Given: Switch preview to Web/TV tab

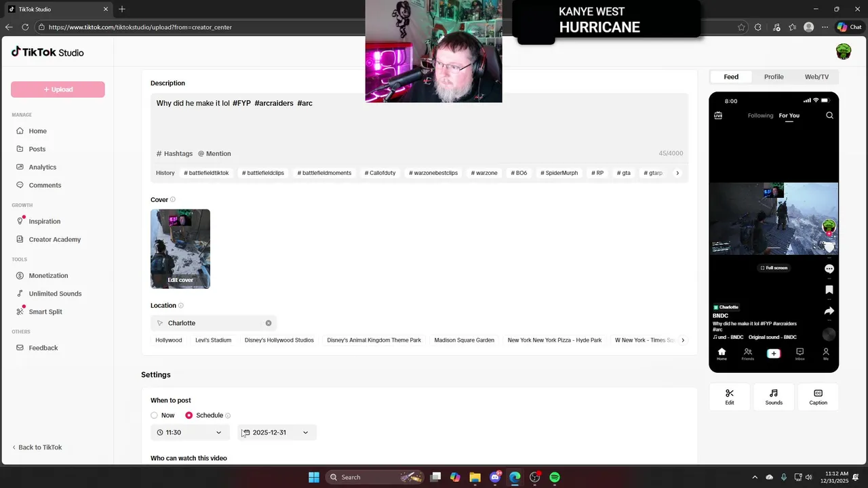Looking at the screenshot, I should pyautogui.click(x=816, y=77).
